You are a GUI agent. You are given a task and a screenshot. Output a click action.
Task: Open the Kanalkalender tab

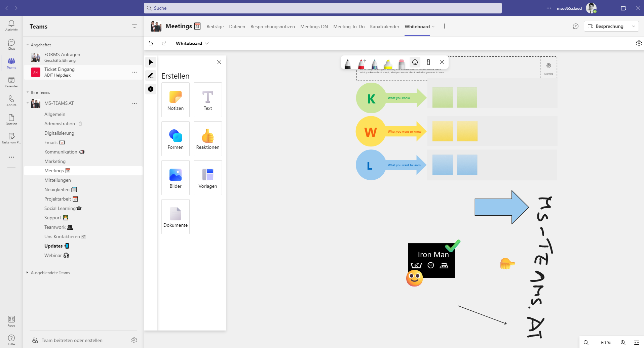coord(384,27)
